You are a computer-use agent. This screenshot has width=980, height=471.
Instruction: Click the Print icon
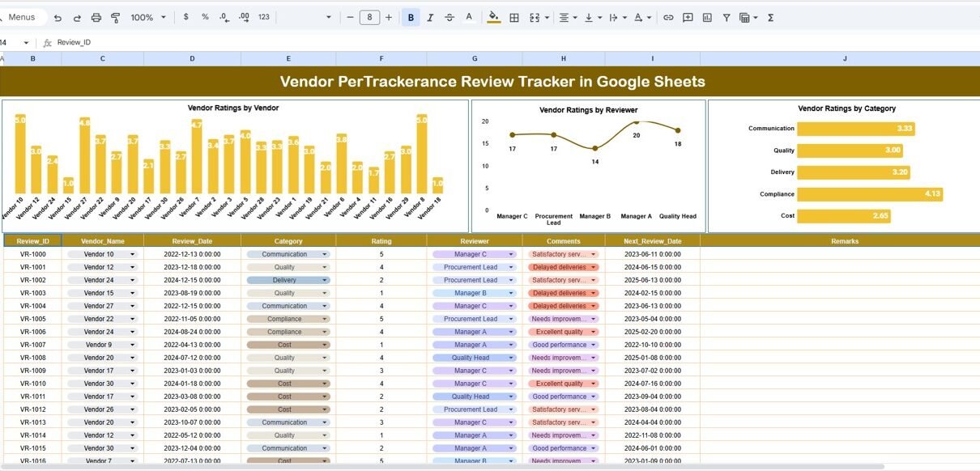(x=96, y=17)
